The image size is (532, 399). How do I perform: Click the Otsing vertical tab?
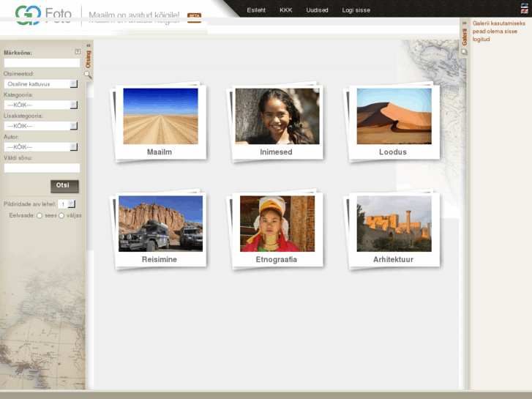(x=89, y=59)
